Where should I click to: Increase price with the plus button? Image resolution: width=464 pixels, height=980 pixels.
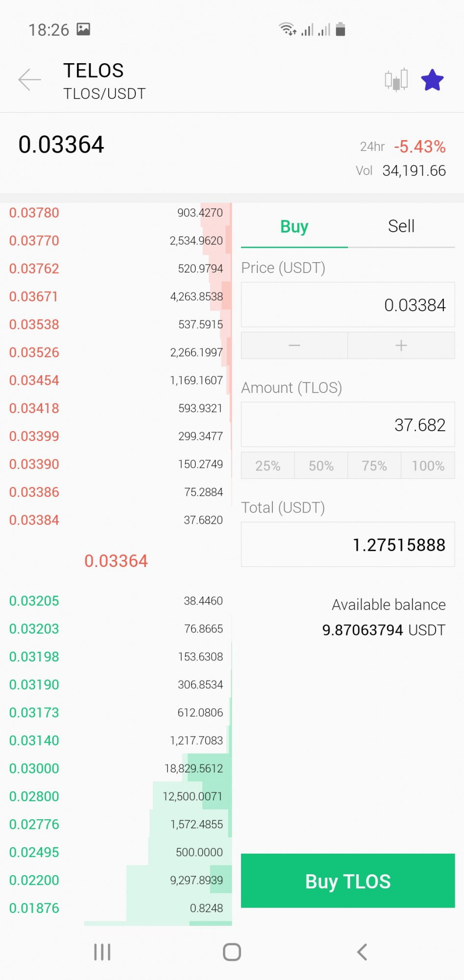(x=401, y=345)
